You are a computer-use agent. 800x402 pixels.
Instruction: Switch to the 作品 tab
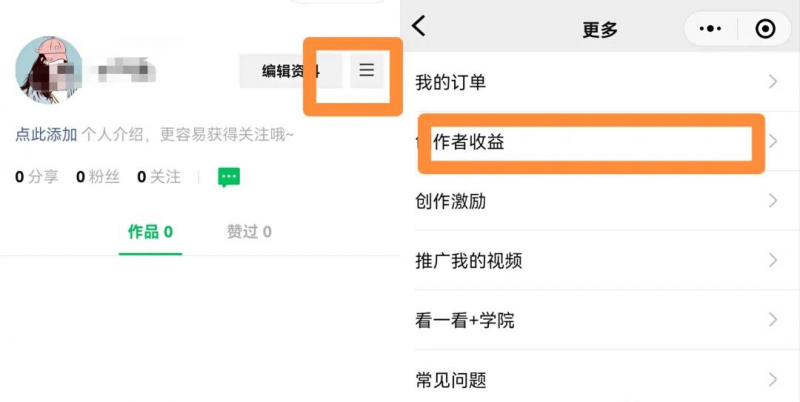pyautogui.click(x=150, y=232)
